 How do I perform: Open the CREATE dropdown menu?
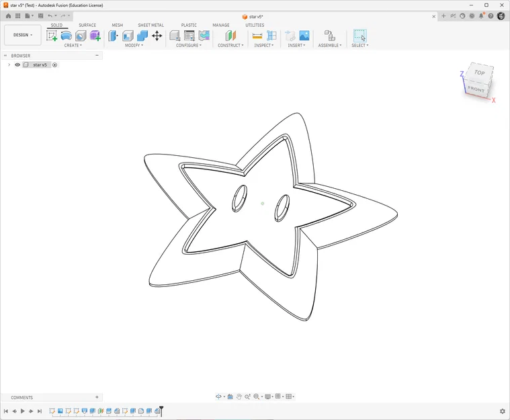73,46
